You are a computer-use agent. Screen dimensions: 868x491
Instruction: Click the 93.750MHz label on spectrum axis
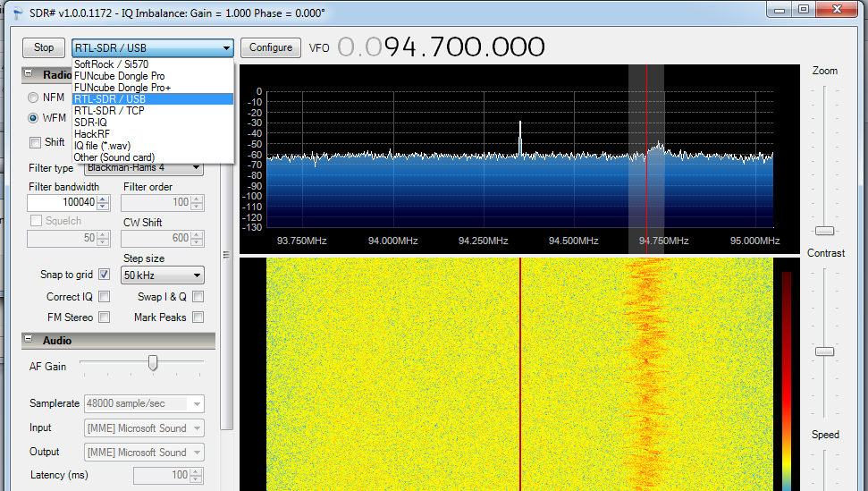pyautogui.click(x=301, y=241)
